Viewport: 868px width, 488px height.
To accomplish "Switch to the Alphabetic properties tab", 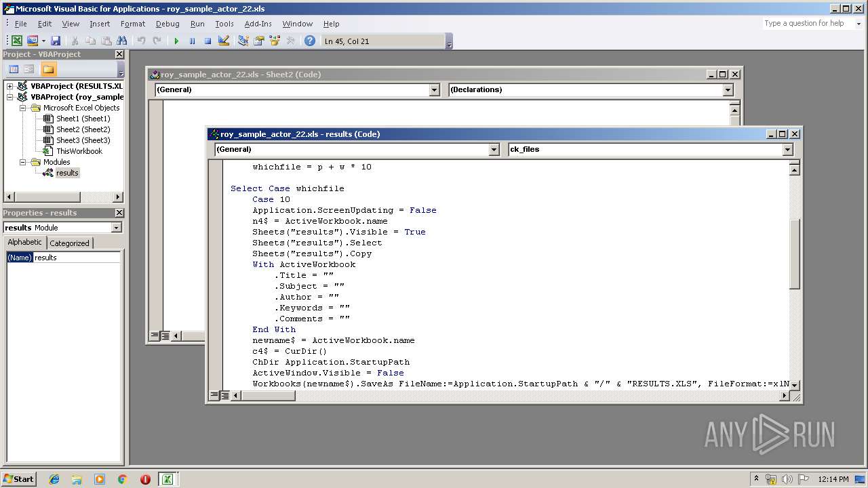I will pyautogui.click(x=25, y=243).
